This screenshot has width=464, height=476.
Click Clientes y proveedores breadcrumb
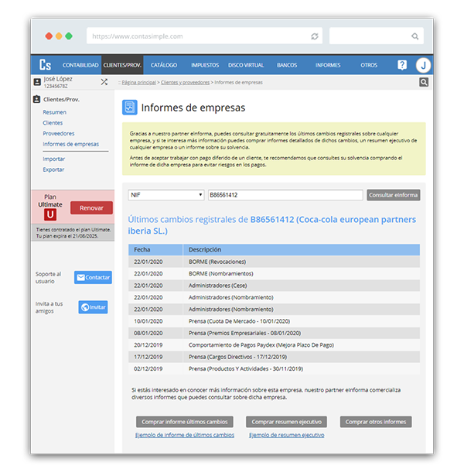(x=185, y=83)
